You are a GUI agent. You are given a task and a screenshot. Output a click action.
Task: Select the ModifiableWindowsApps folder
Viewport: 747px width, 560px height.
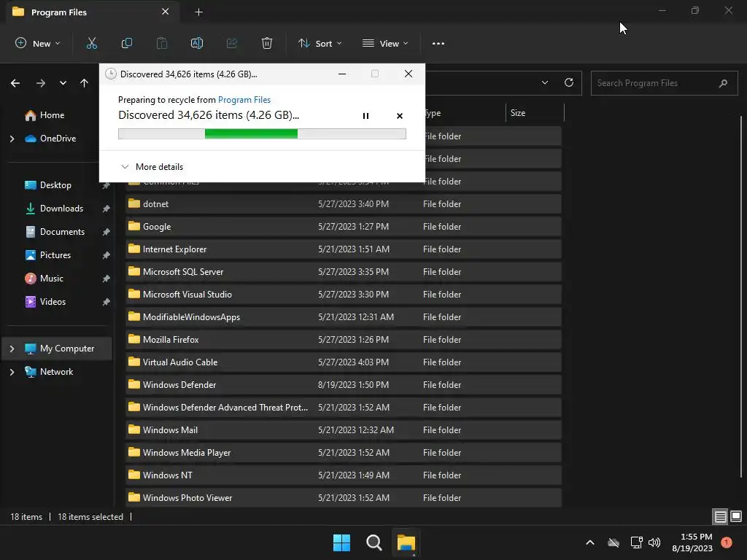click(343, 317)
